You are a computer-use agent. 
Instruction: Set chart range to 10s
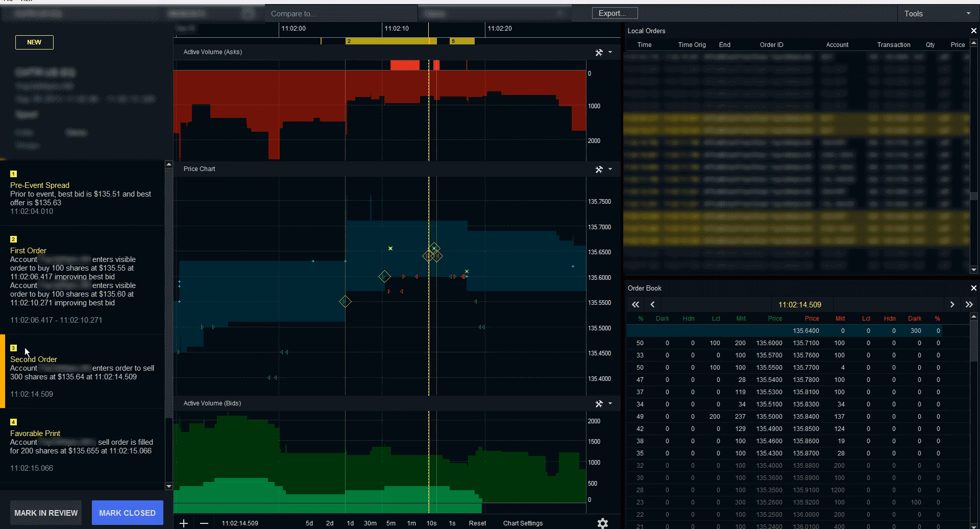(x=431, y=523)
